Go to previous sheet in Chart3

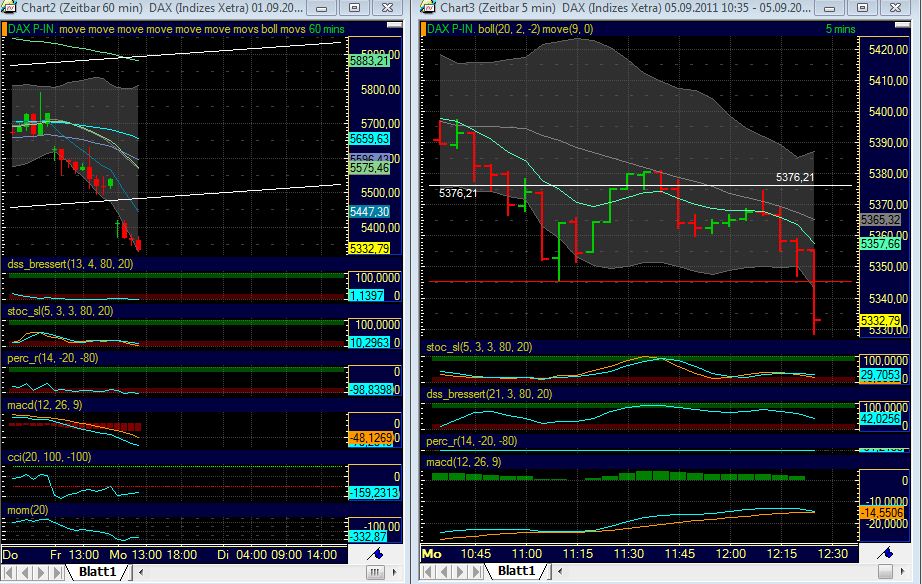coord(444,572)
